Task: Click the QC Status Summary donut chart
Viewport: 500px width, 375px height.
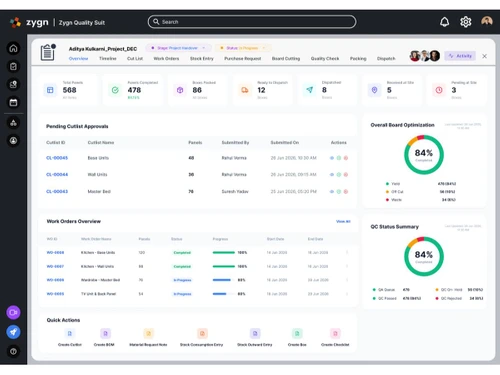Action: tap(424, 256)
